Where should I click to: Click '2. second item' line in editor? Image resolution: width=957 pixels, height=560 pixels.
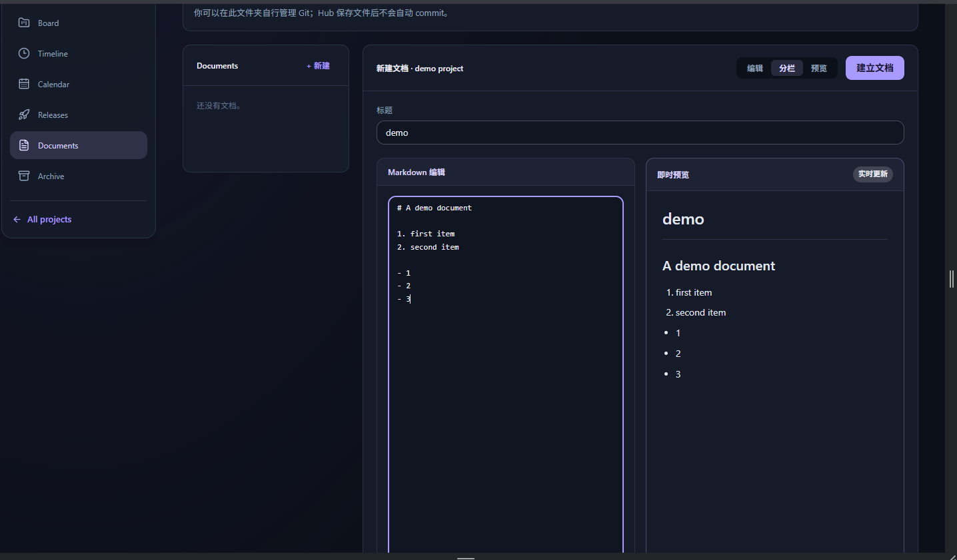[x=428, y=247]
